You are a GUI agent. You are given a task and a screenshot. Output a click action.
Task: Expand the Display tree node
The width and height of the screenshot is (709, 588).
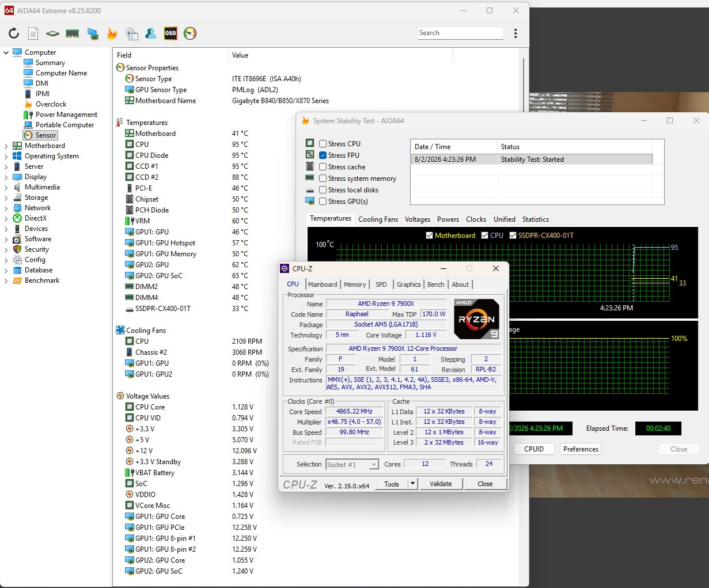coord(6,177)
